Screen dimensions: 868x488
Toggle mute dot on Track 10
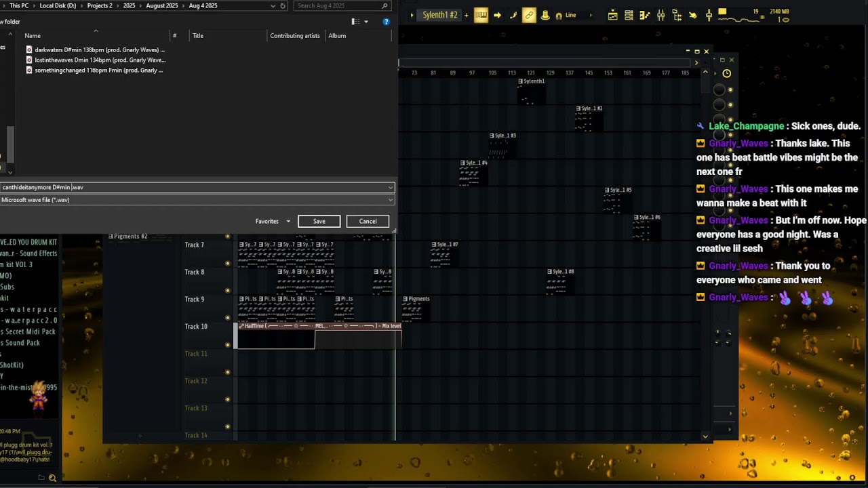click(228, 344)
